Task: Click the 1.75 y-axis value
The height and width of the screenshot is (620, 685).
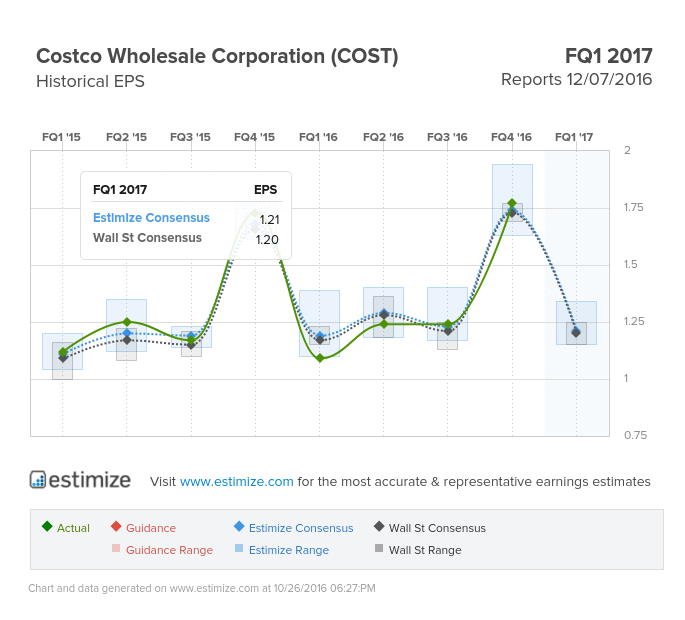Action: point(633,207)
